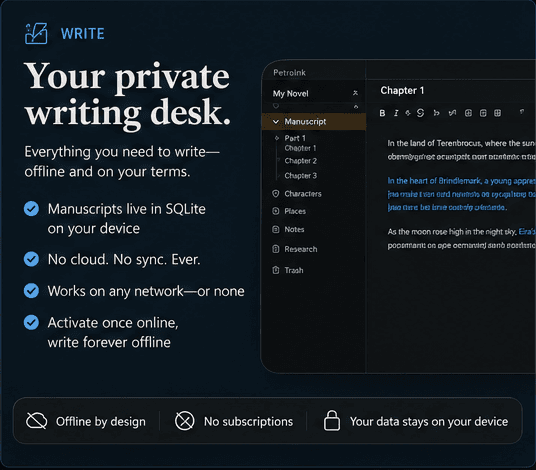Click the No subscriptions label
The width and height of the screenshot is (536, 470).
(249, 421)
